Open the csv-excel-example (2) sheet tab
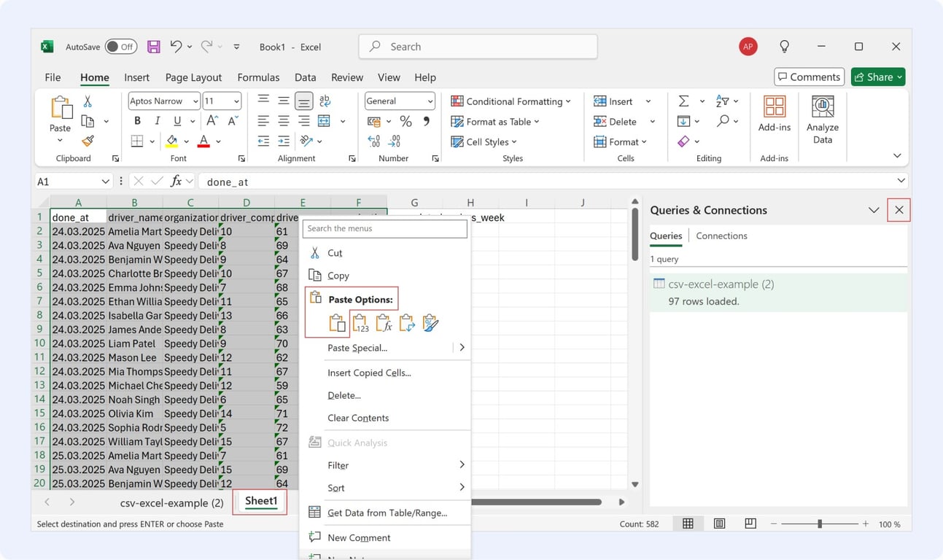 click(x=171, y=503)
